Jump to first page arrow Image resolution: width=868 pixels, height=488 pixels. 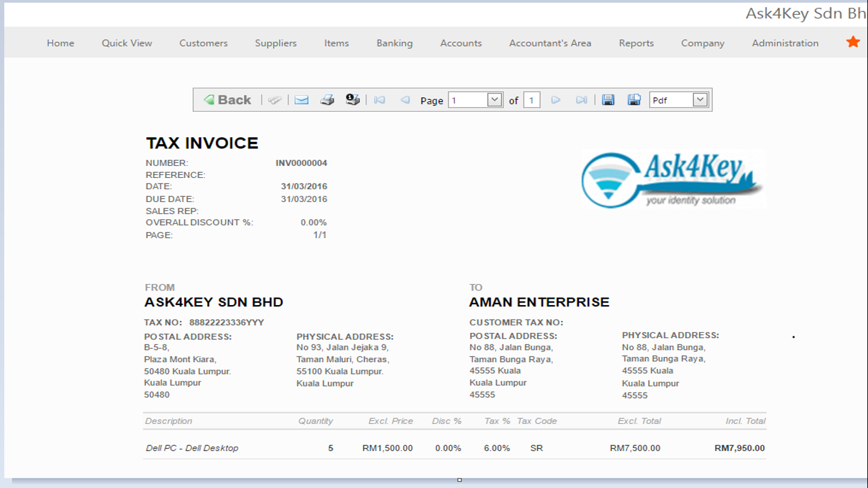tap(379, 100)
